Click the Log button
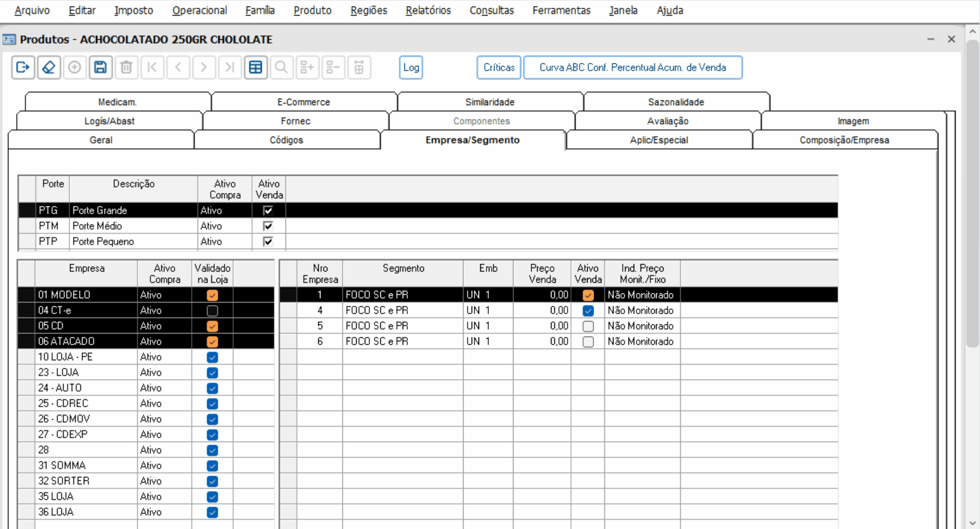Viewport: 980px width, 529px height. coord(411,68)
